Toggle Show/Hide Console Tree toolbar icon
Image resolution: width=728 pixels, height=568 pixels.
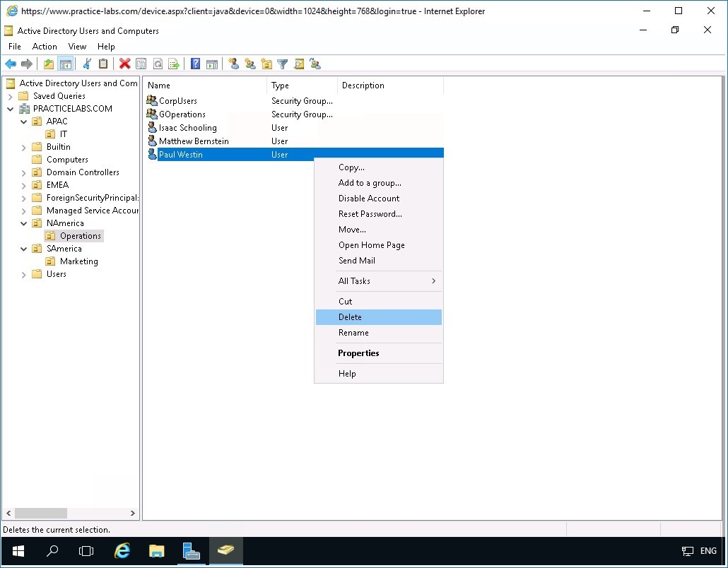[x=66, y=64]
